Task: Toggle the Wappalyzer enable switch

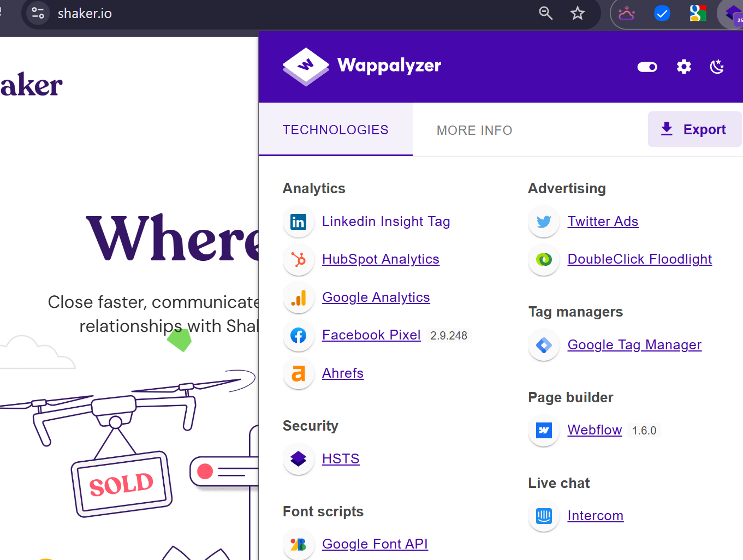Action: click(x=647, y=67)
